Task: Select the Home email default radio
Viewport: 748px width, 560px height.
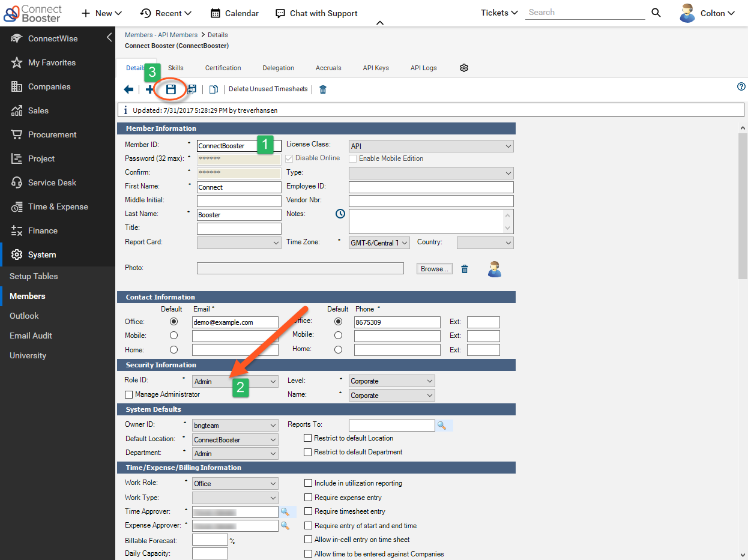Action: pos(174,349)
